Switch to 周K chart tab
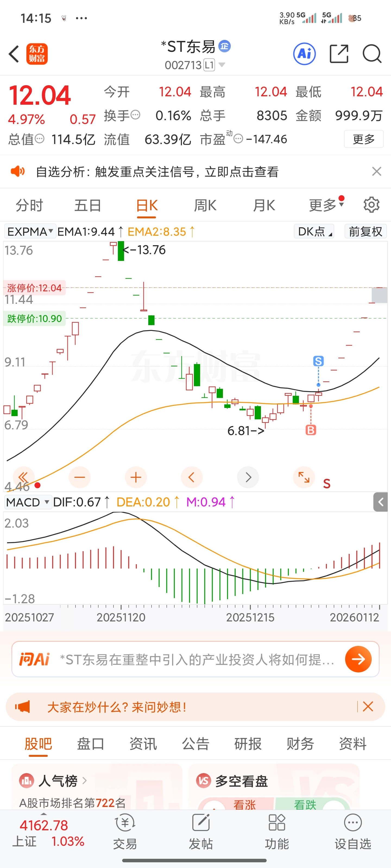The height and width of the screenshot is (868, 391). point(205,205)
